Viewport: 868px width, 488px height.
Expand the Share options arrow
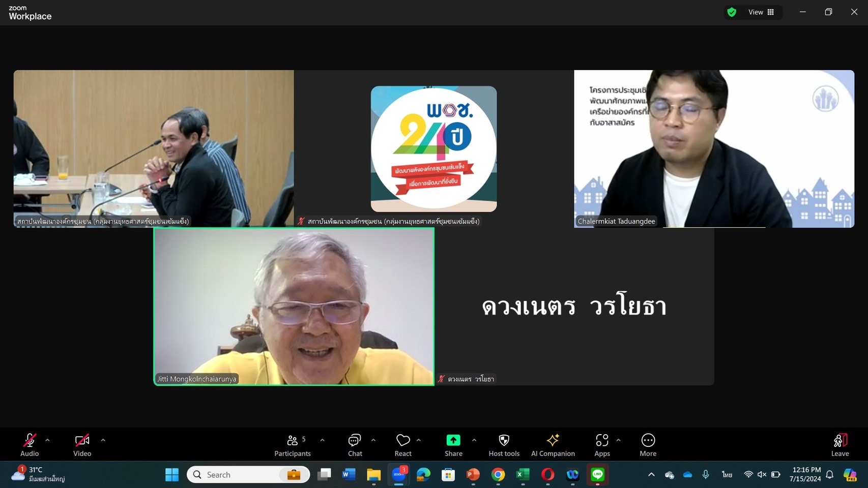click(x=474, y=440)
